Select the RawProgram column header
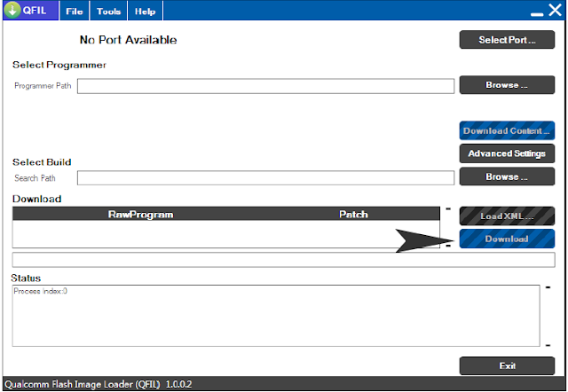The image size is (568, 392). 140,215
